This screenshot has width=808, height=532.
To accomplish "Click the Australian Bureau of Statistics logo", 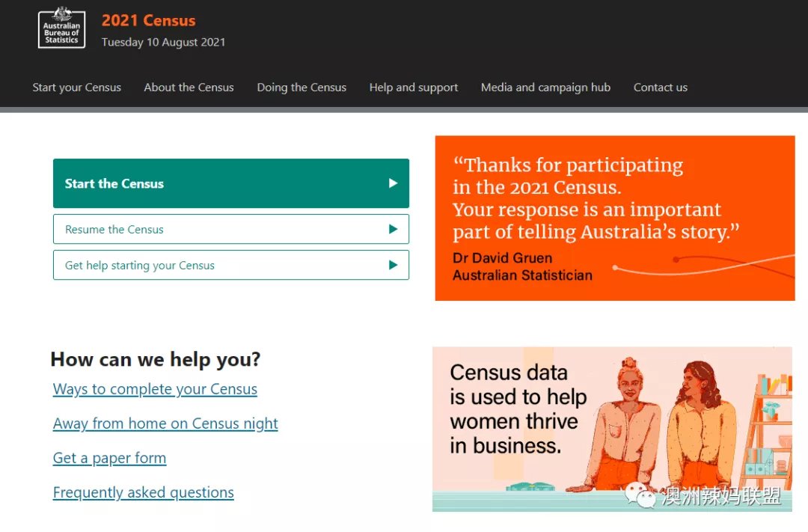I will (61, 28).
